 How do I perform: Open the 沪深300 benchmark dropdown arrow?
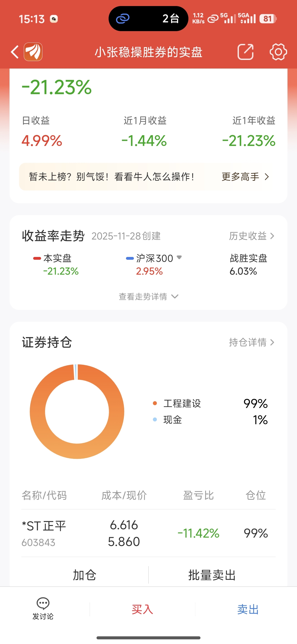(179, 257)
